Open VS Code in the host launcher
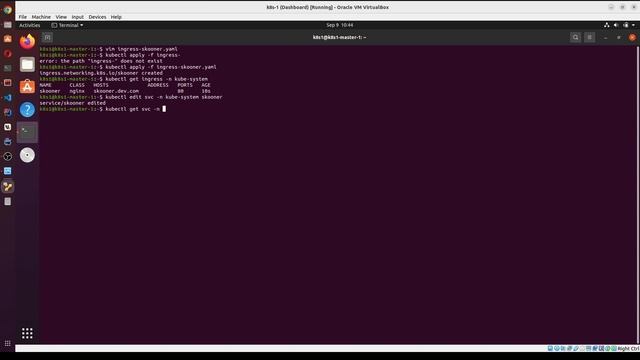Image resolution: width=640 pixels, height=360 pixels. 8,98
